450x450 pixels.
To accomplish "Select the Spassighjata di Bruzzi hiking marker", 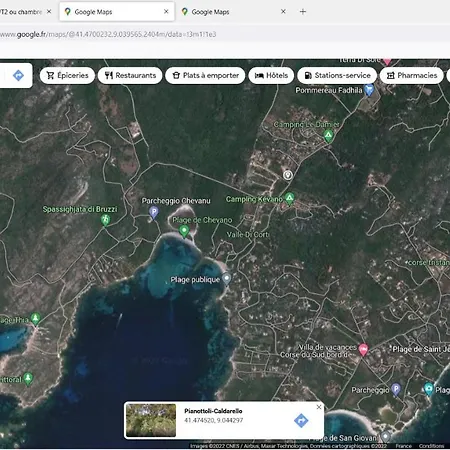I will coord(105,220).
